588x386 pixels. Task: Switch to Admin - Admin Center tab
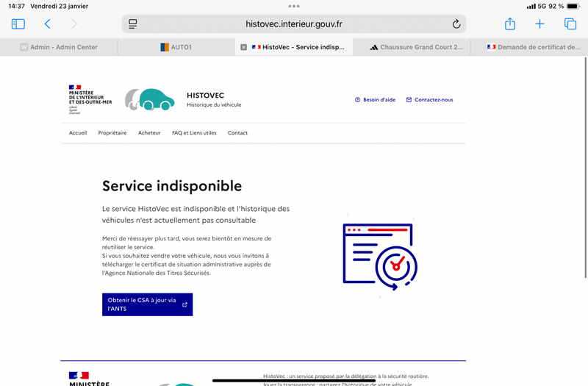coord(59,47)
